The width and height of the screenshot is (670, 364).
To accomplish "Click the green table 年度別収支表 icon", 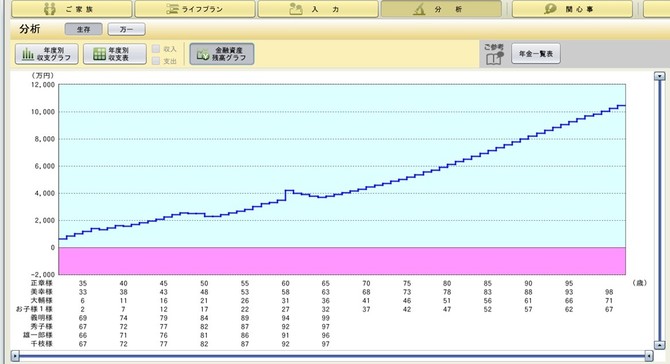I will pos(100,54).
